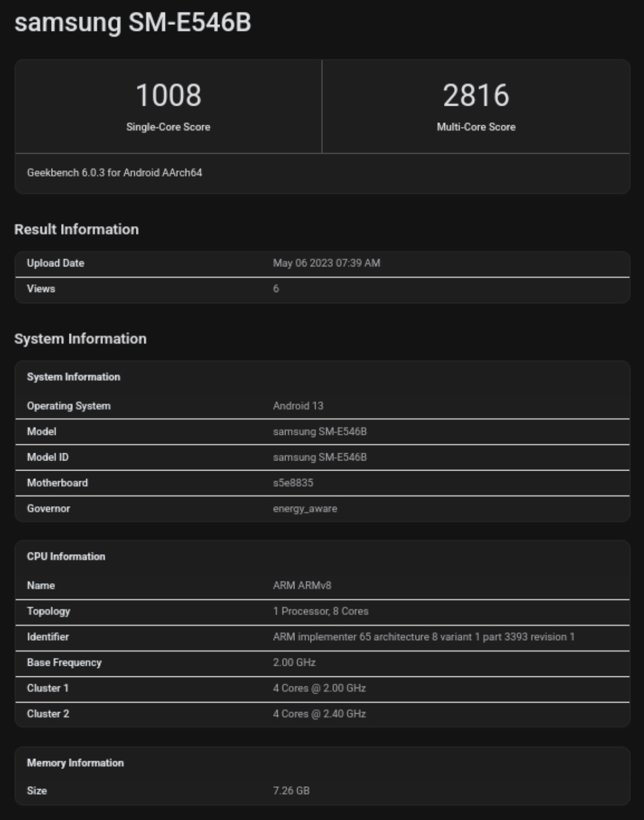The height and width of the screenshot is (820, 644).
Task: Click the Single-Core Score label
Action: [x=168, y=127]
